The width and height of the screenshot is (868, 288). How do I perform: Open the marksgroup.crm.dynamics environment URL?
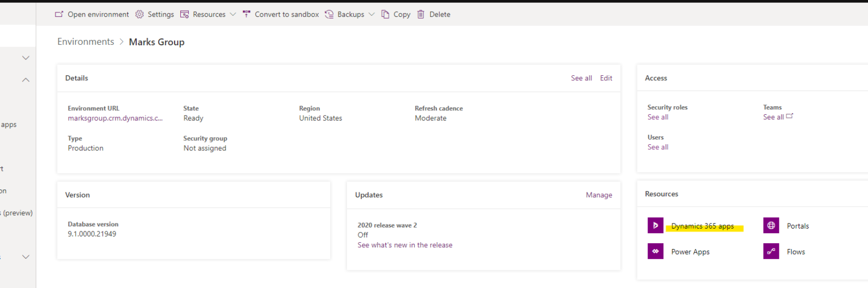115,118
